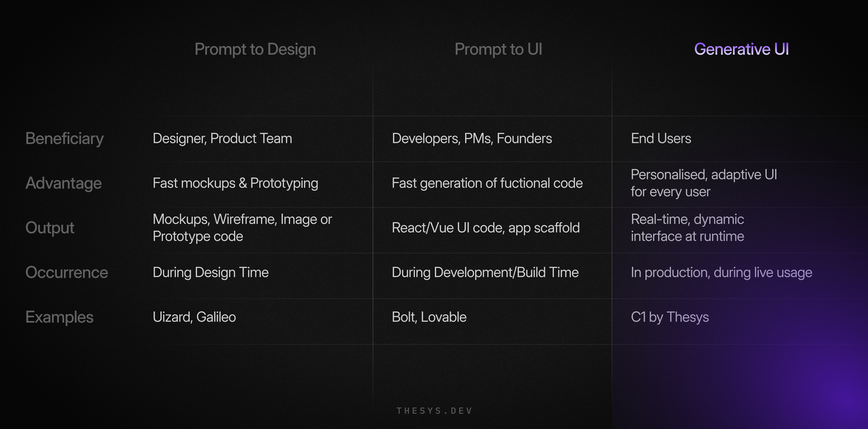Click 'Personalised, adaptive UI for every user' cell
This screenshot has height=429, width=868.
pyautogui.click(x=704, y=183)
